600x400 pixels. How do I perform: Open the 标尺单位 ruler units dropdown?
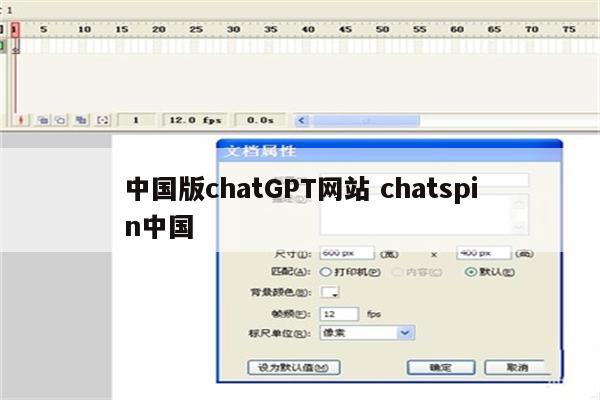[367, 333]
